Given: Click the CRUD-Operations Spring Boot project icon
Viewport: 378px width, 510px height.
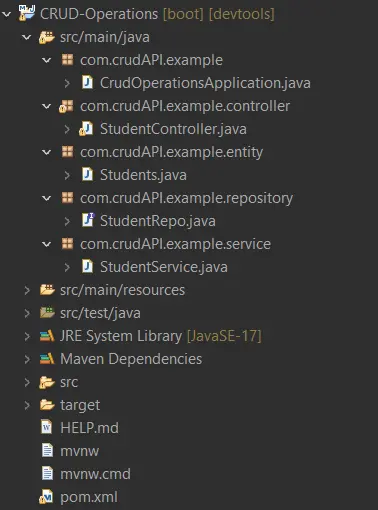Looking at the screenshot, I should click(x=27, y=13).
